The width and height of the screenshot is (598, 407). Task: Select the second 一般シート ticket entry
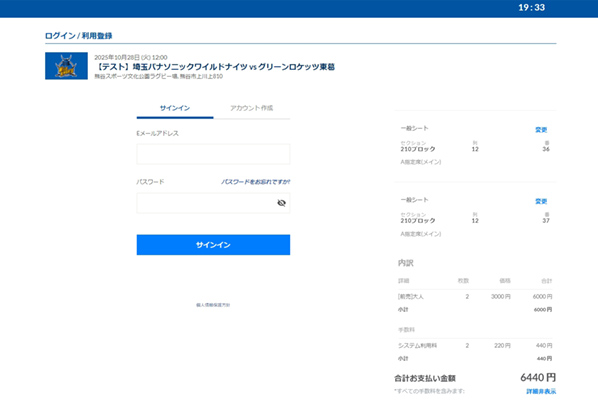475,217
